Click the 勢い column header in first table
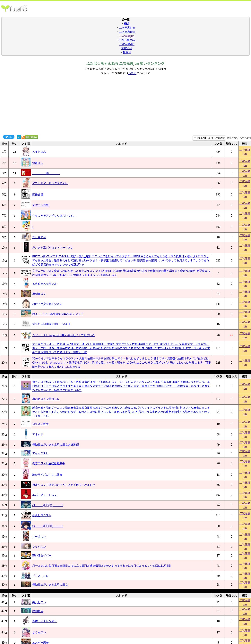Image resolution: width=251 pixels, height=644 pixels. pyautogui.click(x=14, y=144)
